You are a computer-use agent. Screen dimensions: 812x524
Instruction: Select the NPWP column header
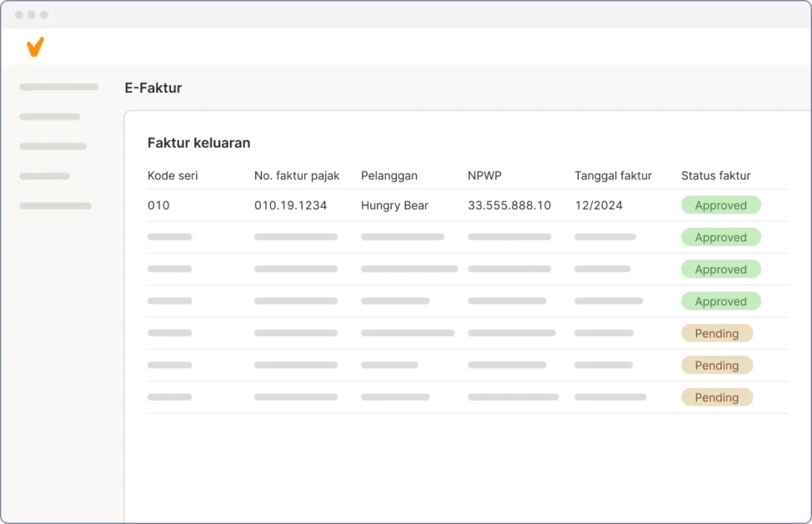(x=484, y=175)
